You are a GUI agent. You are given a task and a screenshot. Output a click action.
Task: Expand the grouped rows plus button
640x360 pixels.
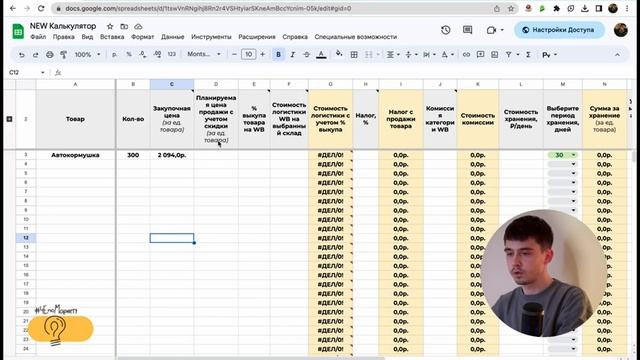[9, 119]
